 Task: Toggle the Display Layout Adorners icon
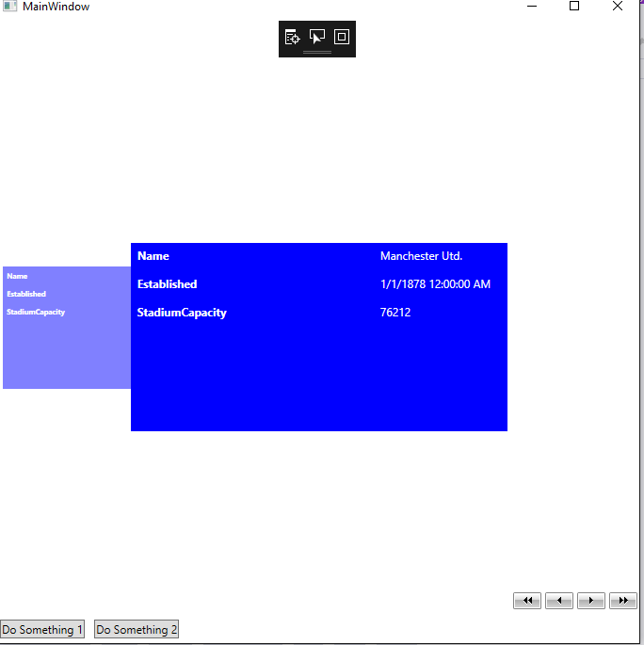[x=342, y=37]
